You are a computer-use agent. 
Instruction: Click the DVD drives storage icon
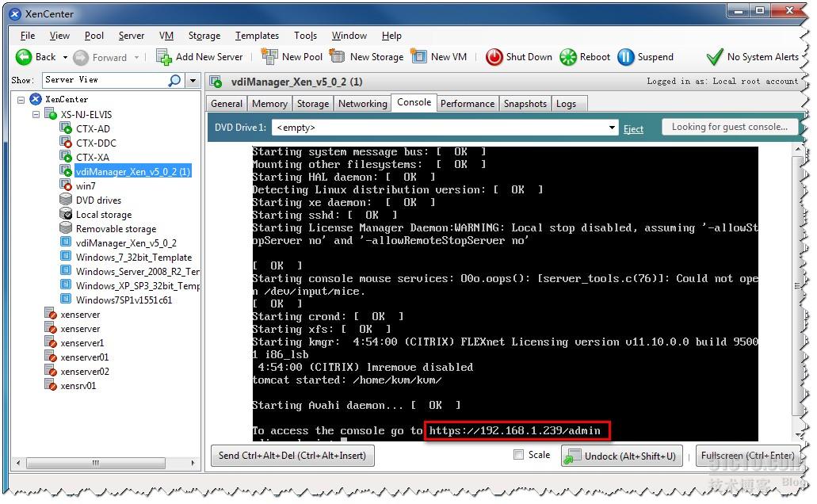tap(66, 199)
